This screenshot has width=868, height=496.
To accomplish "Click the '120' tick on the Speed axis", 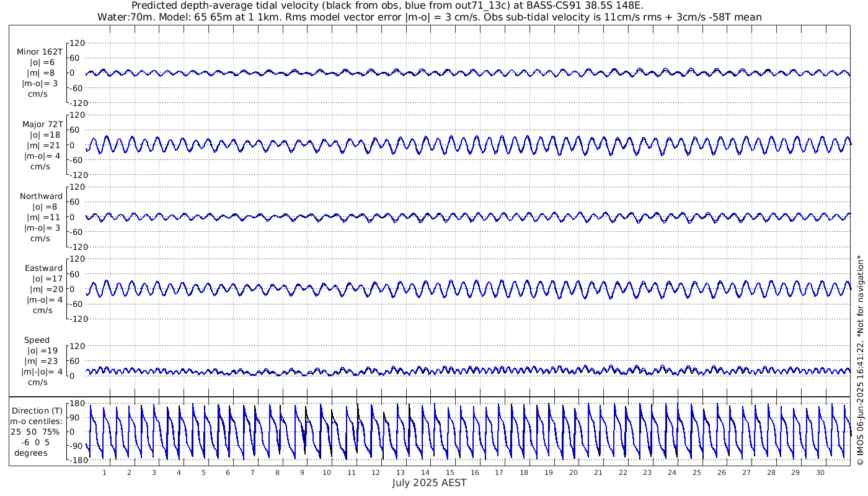I will click(77, 346).
